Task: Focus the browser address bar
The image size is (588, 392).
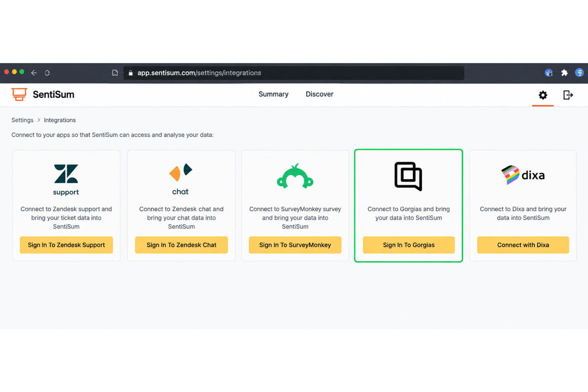Action: tap(294, 73)
